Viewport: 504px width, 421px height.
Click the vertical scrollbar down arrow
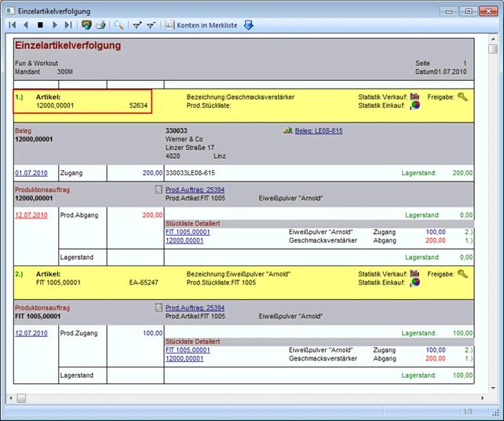coord(492,389)
